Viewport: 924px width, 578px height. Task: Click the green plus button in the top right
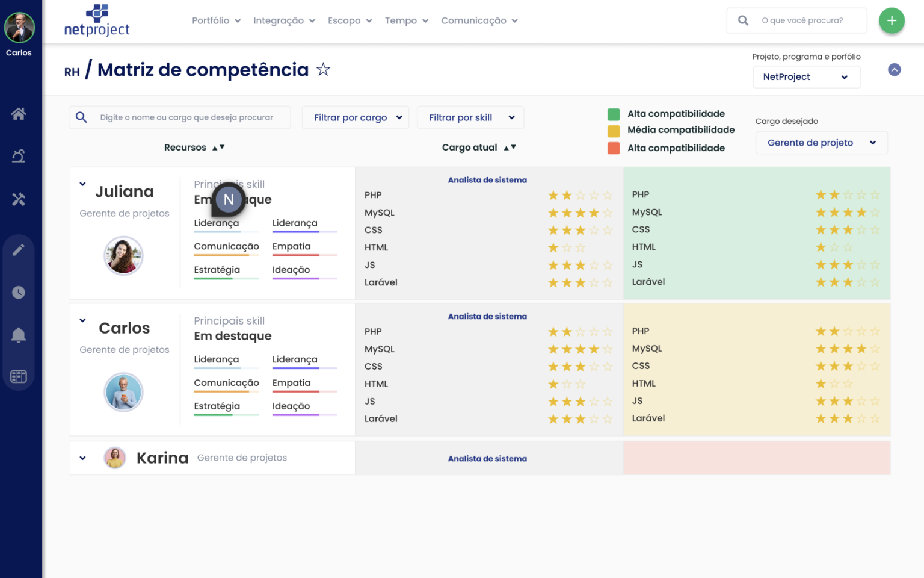click(892, 20)
